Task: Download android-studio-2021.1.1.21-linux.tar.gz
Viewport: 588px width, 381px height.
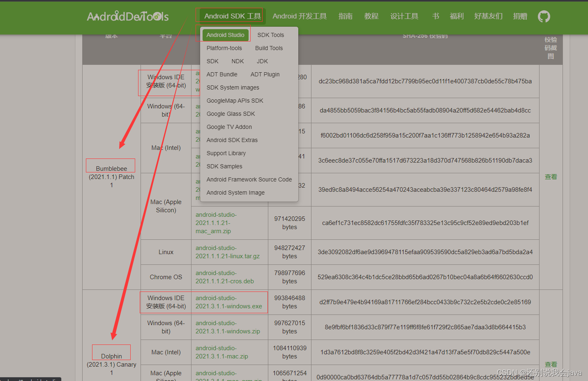Action: [228, 252]
